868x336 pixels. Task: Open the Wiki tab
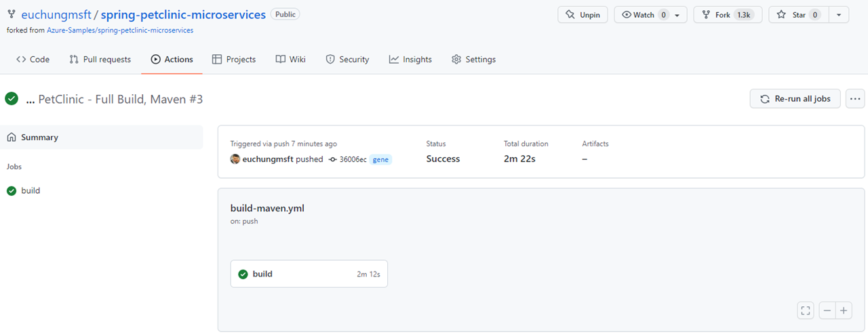tap(291, 60)
